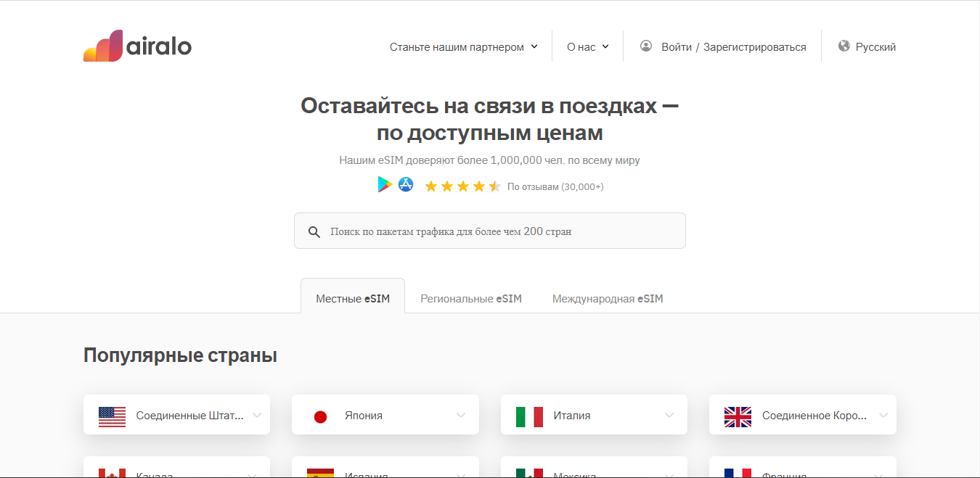Viewport: 980px width, 478px height.
Task: Click the Italy flag icon
Action: (x=529, y=416)
